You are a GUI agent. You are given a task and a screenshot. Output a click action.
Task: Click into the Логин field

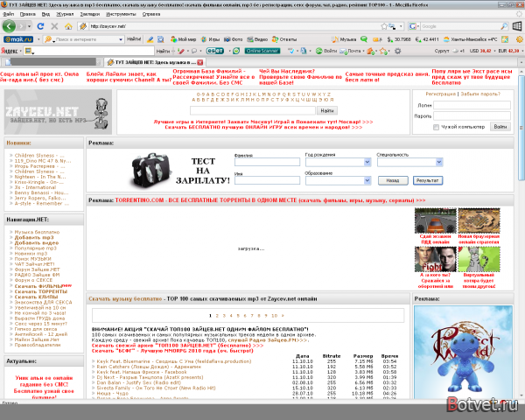click(x=472, y=105)
